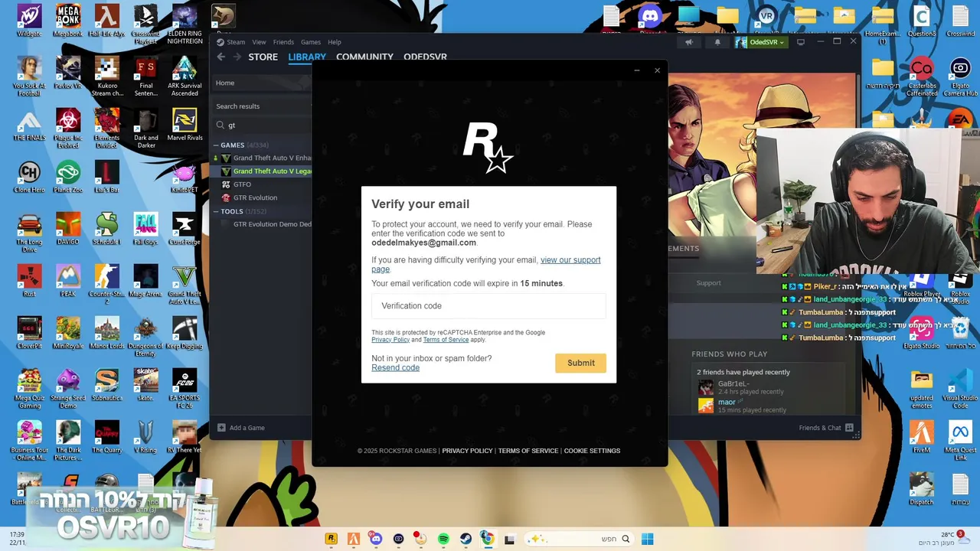
Task: Open the Meta Quest Link desktop icon
Action: tap(960, 440)
